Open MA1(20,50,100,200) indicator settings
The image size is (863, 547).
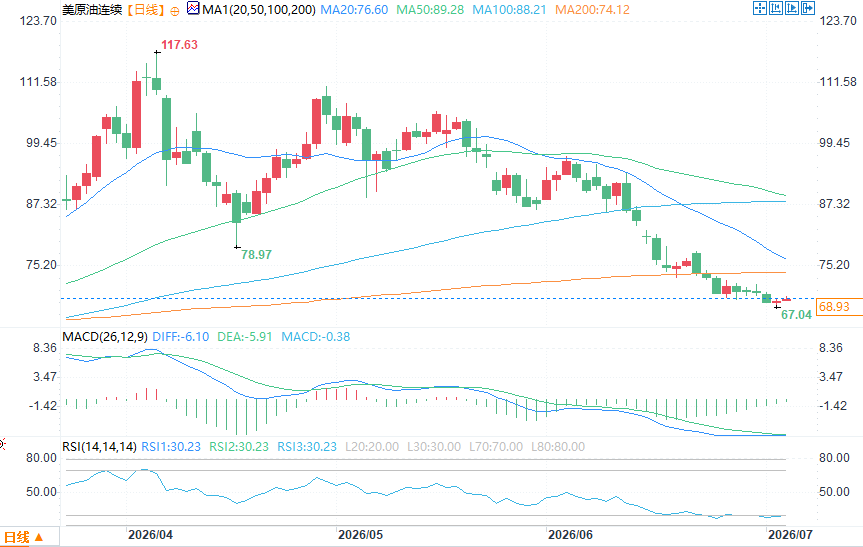[x=259, y=10]
